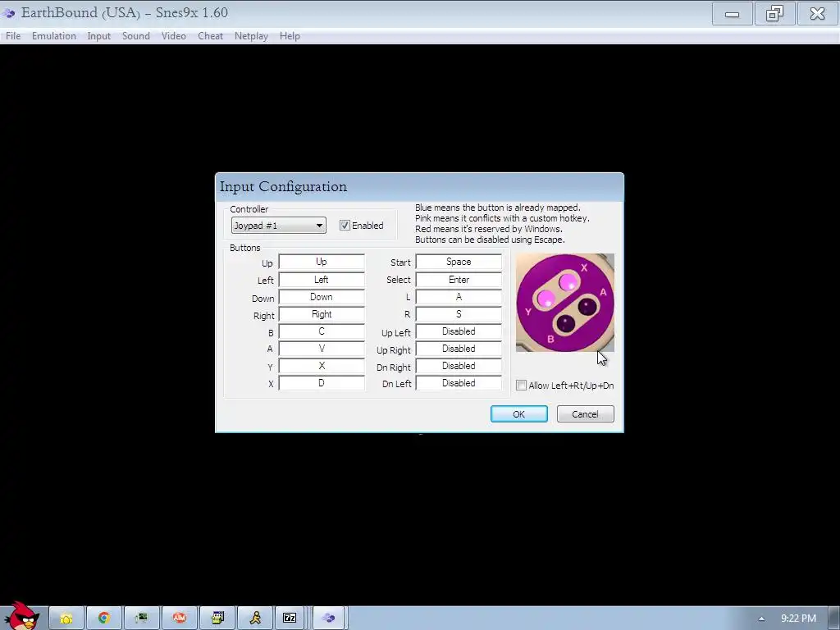This screenshot has height=630, width=840.
Task: Switch to the Snes9x taskbar icon
Action: tap(328, 619)
